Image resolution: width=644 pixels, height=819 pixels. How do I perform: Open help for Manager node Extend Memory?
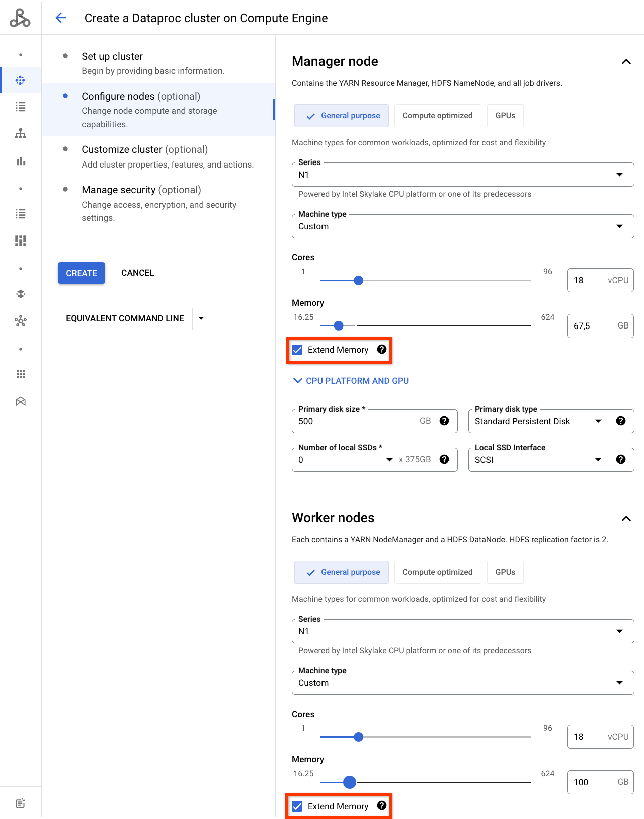pyautogui.click(x=382, y=350)
